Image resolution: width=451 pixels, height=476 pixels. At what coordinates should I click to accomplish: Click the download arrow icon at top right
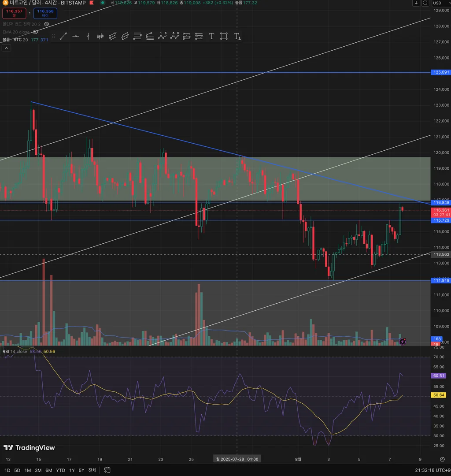(x=416, y=3)
